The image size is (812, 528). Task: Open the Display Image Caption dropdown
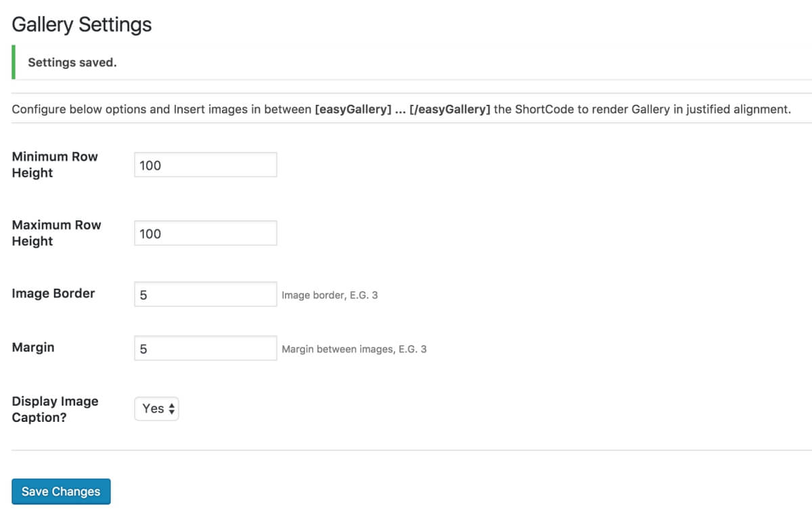pyautogui.click(x=157, y=408)
